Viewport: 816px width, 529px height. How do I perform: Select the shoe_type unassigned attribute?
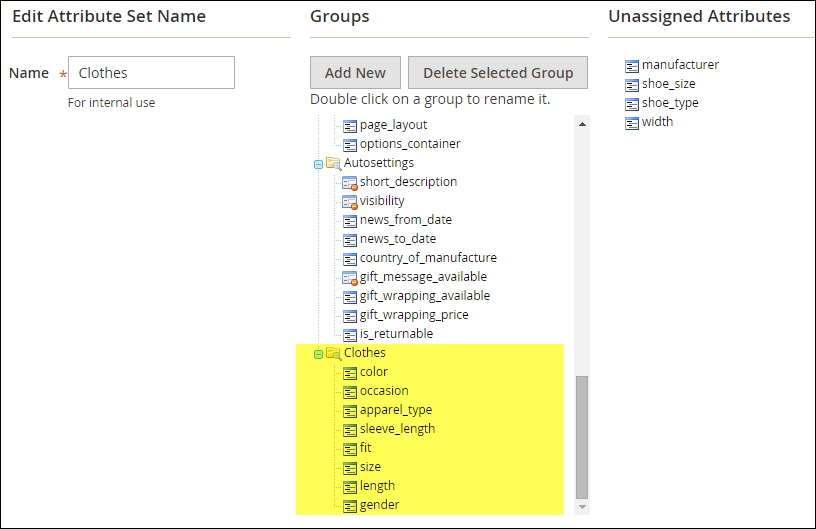pyautogui.click(x=670, y=103)
